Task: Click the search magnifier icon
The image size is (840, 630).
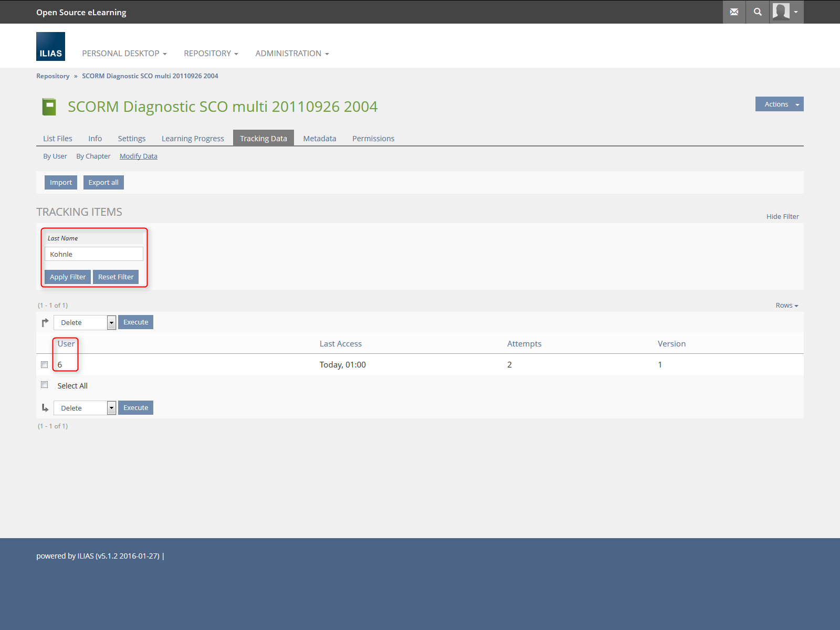Action: coord(758,12)
